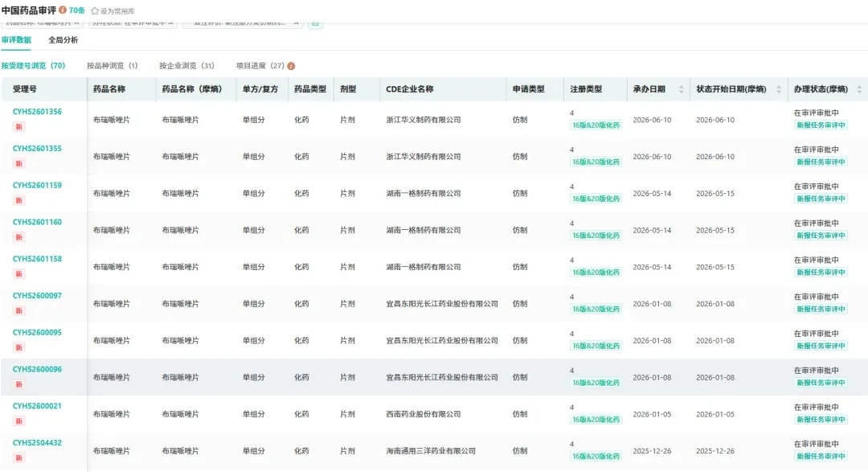Open acceptance number CYHS2600097
868x472 pixels.
(37, 295)
